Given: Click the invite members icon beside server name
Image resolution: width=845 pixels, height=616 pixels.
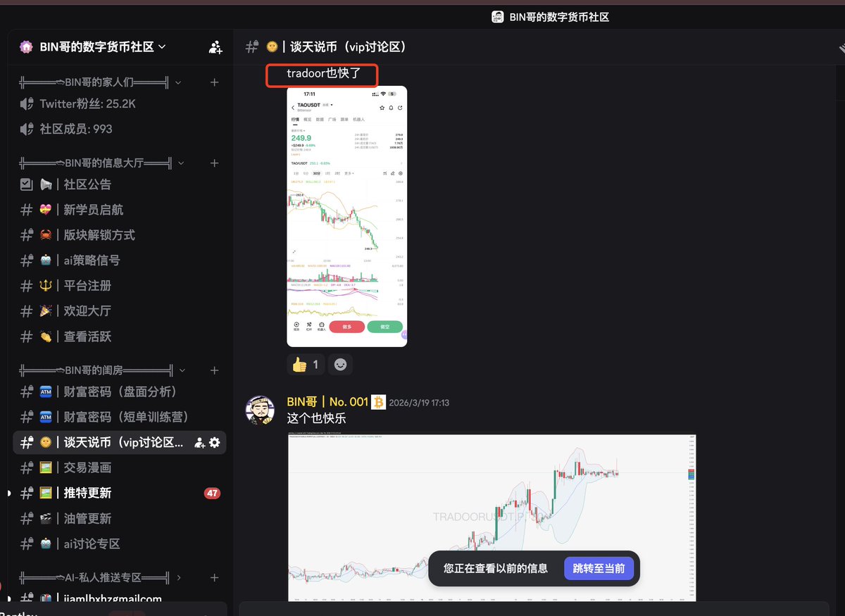Looking at the screenshot, I should point(215,47).
